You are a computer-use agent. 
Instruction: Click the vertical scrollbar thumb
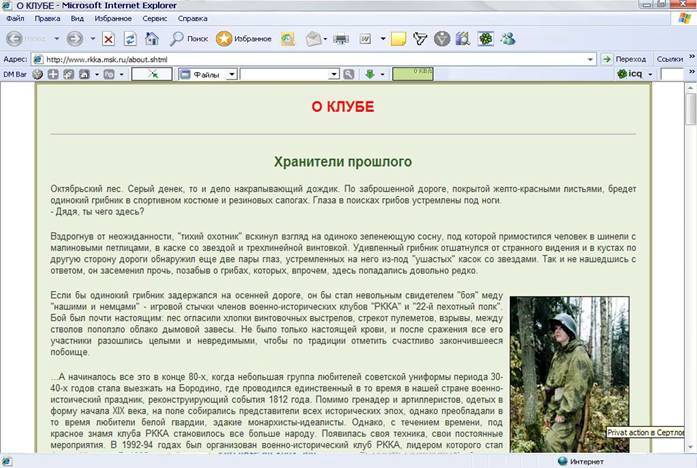(x=691, y=109)
